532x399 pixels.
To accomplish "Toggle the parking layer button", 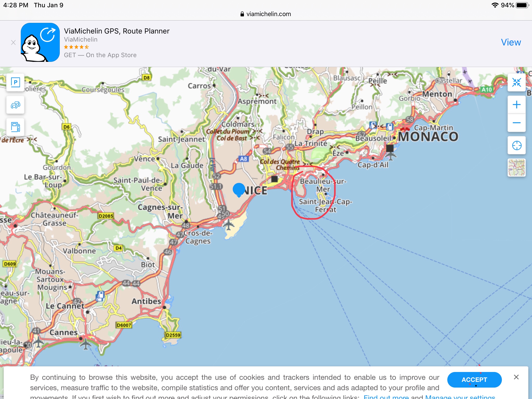I will click(15, 83).
